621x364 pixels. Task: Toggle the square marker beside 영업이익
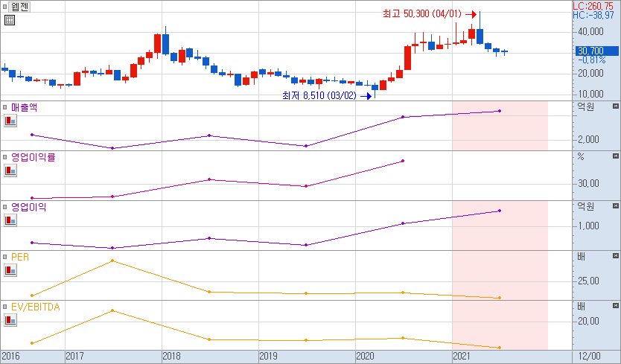4,207
